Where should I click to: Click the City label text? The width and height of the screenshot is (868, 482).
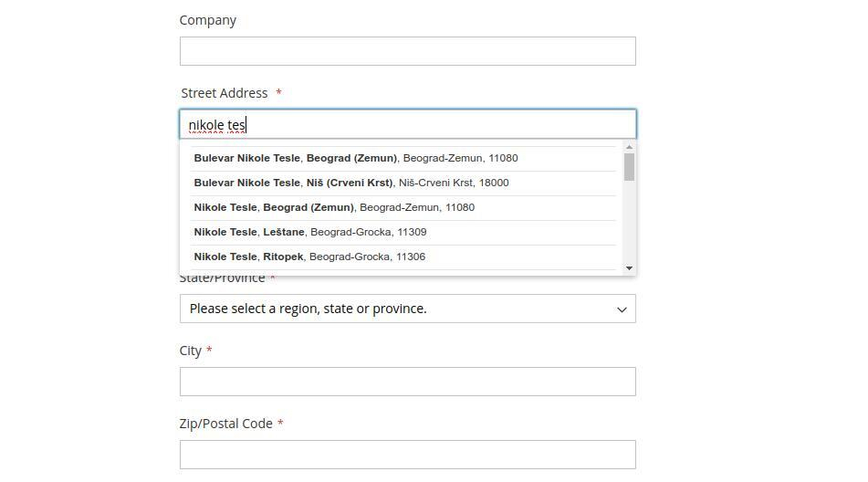click(191, 351)
